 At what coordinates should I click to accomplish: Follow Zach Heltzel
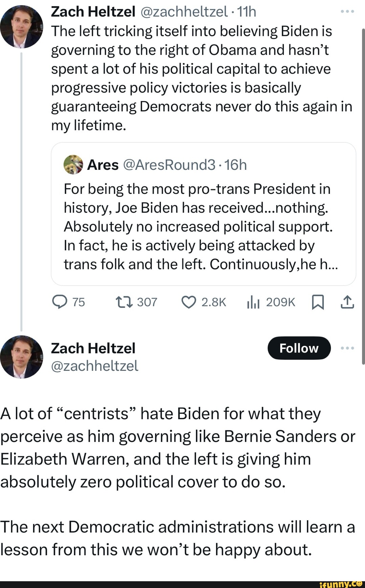(x=299, y=348)
